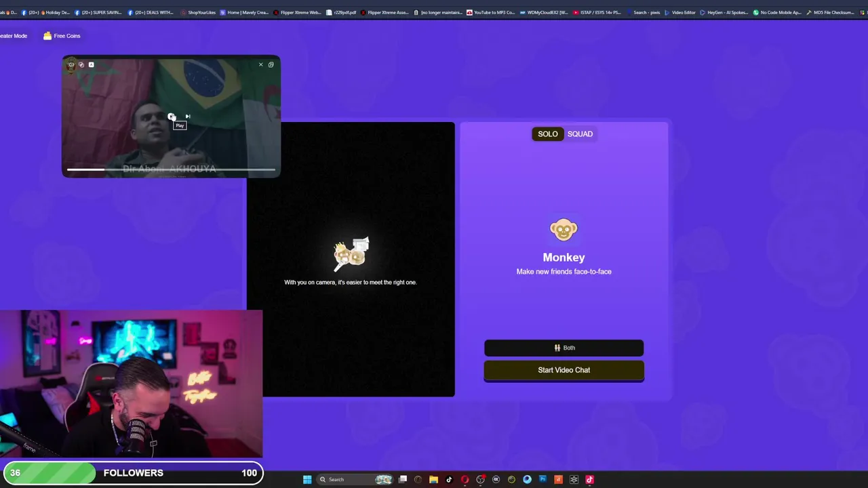Open Task View from the taskbar
Viewport: 868px width, 488px height.
click(x=403, y=480)
